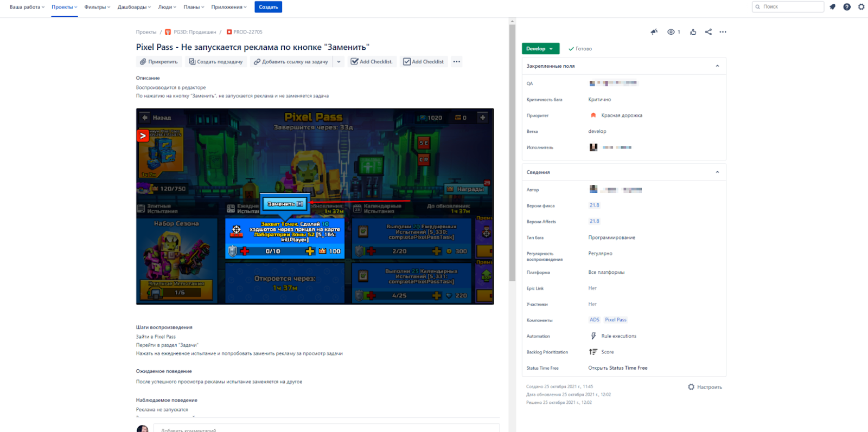The image size is (868, 432).
Task: Click the Программирование bug type value
Action: [612, 237]
